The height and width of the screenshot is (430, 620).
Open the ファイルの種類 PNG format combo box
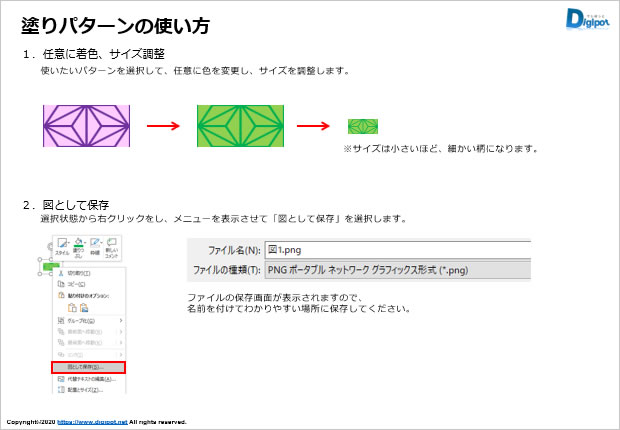397,270
